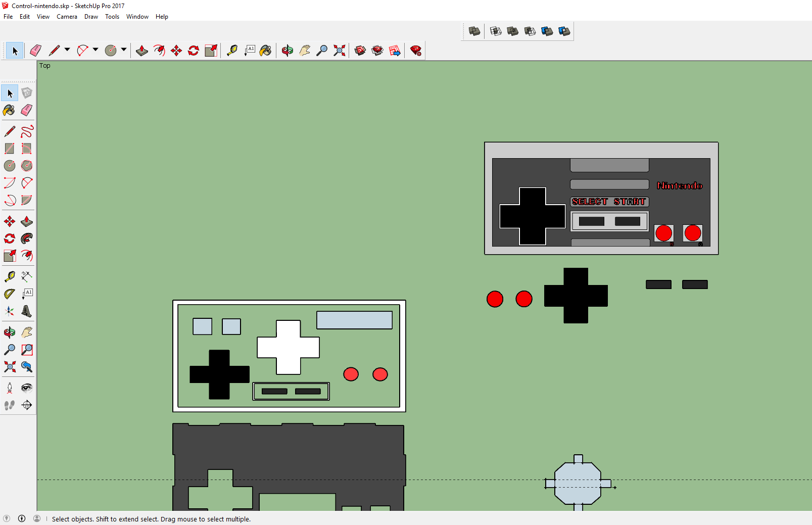The image size is (812, 525).
Task: Click the "Top" view label in viewport
Action: (x=45, y=66)
